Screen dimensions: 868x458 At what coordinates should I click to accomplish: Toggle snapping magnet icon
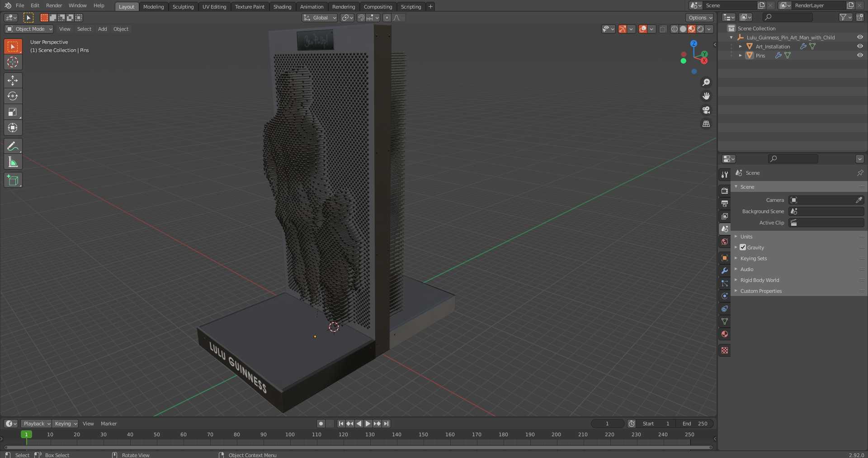361,18
